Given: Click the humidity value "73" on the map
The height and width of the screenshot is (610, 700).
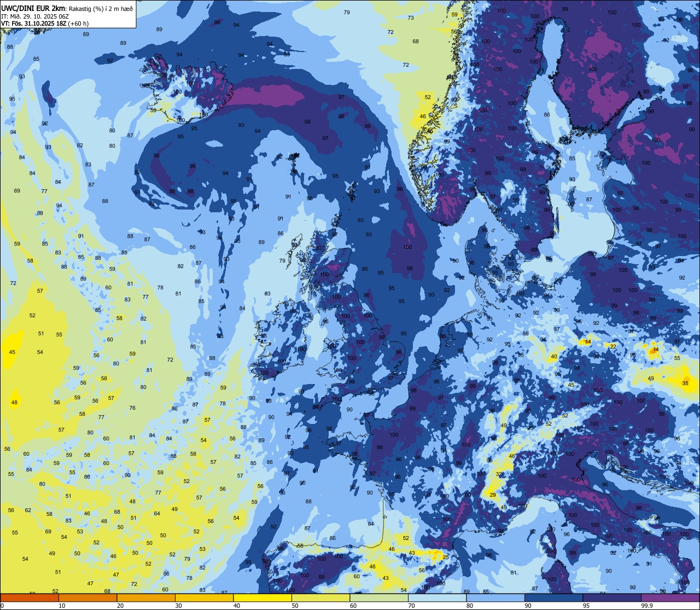Looking at the screenshot, I should point(411,18).
